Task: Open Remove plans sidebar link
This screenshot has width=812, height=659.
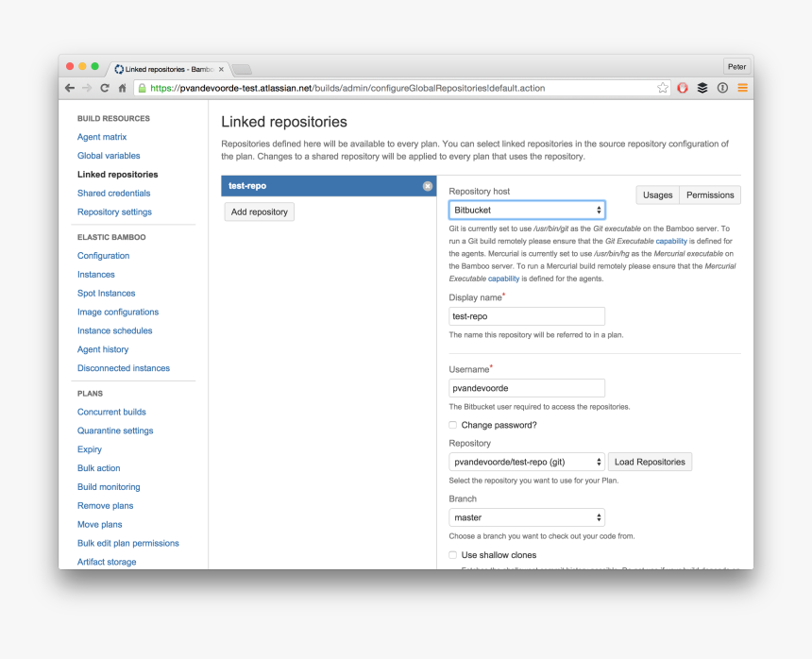Action: [x=106, y=506]
